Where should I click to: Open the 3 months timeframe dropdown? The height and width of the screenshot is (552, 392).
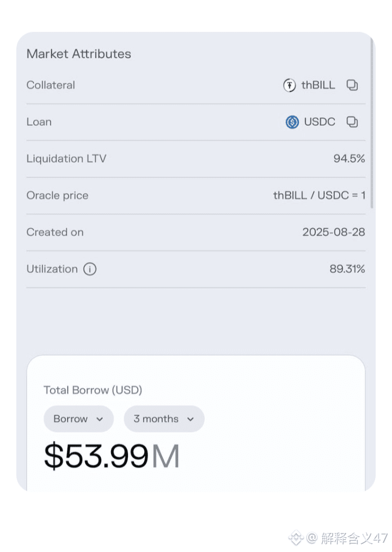point(163,419)
